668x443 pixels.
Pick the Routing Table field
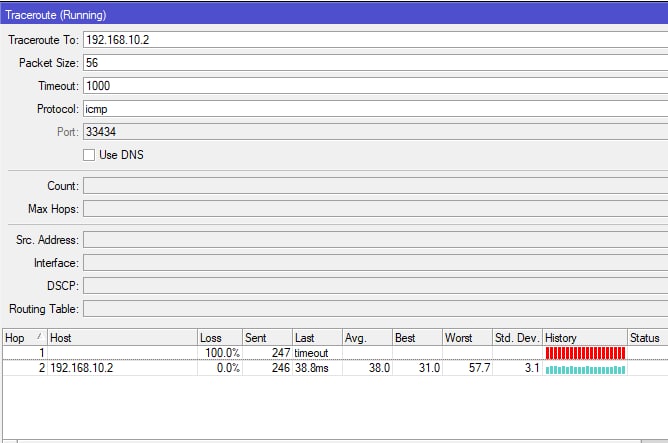pyautogui.click(x=375, y=309)
